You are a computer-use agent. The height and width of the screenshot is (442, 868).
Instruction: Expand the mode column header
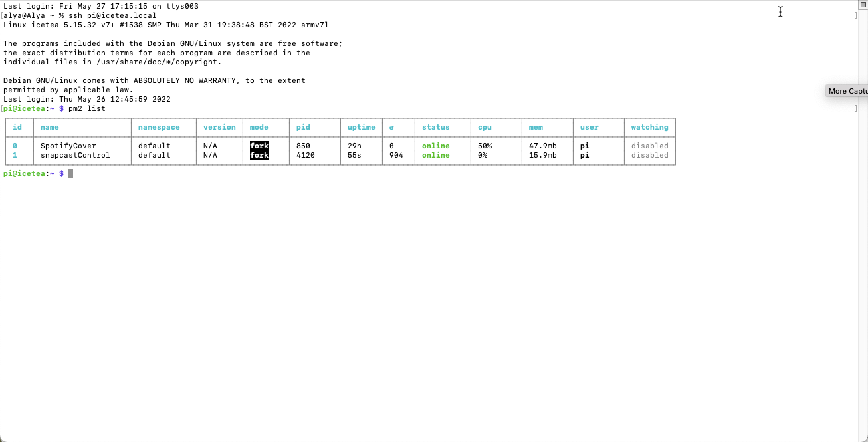tap(258, 127)
